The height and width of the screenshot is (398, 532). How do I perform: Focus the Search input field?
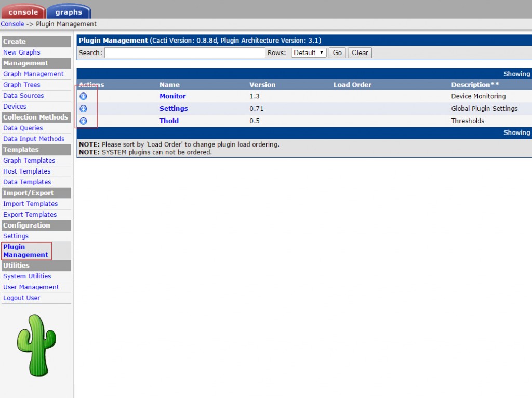point(184,52)
